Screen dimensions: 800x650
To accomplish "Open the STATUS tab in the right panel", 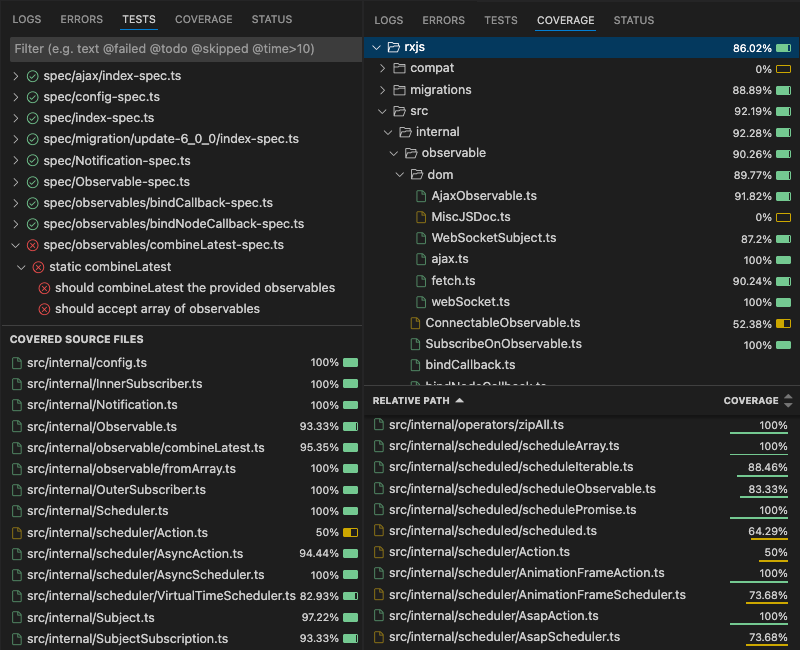I will [x=633, y=20].
